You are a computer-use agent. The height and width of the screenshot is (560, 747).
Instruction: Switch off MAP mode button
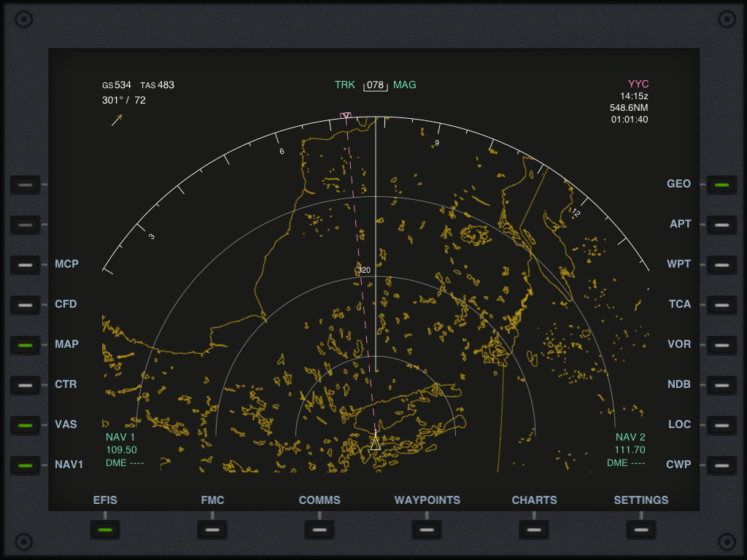(x=26, y=346)
